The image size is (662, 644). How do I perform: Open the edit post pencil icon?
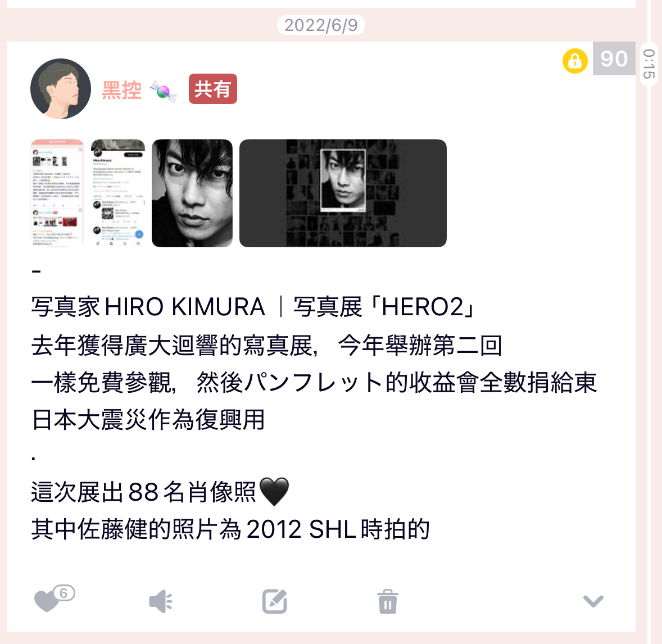pos(274,601)
